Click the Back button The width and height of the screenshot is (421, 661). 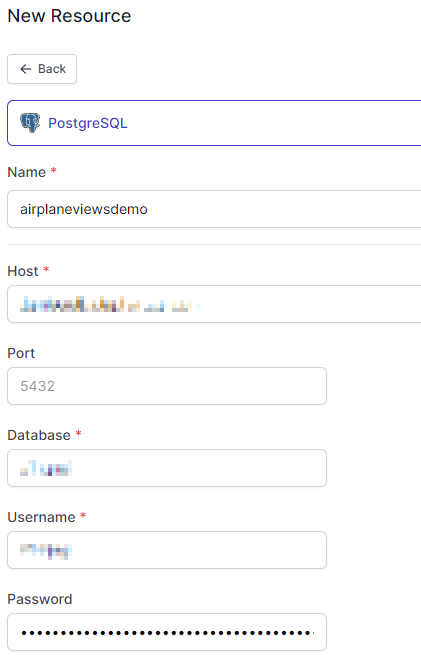coord(42,69)
